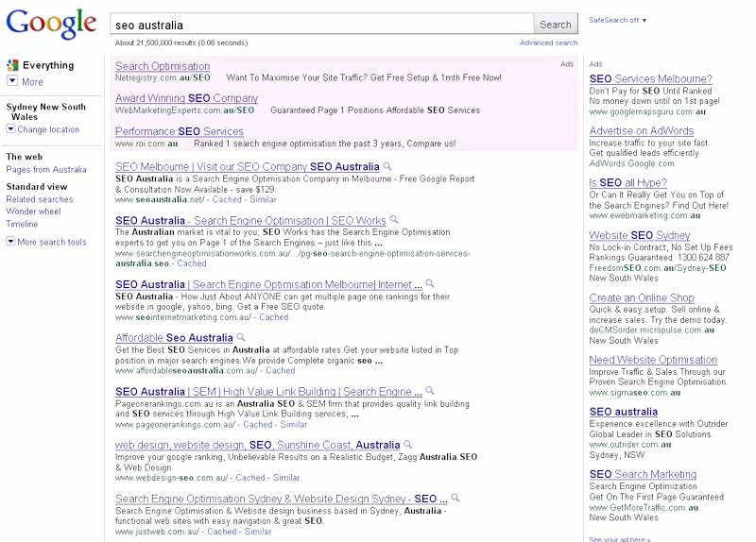Image resolution: width=756 pixels, height=542 pixels.
Task: Open Performance SEO Services ad
Action: (180, 131)
